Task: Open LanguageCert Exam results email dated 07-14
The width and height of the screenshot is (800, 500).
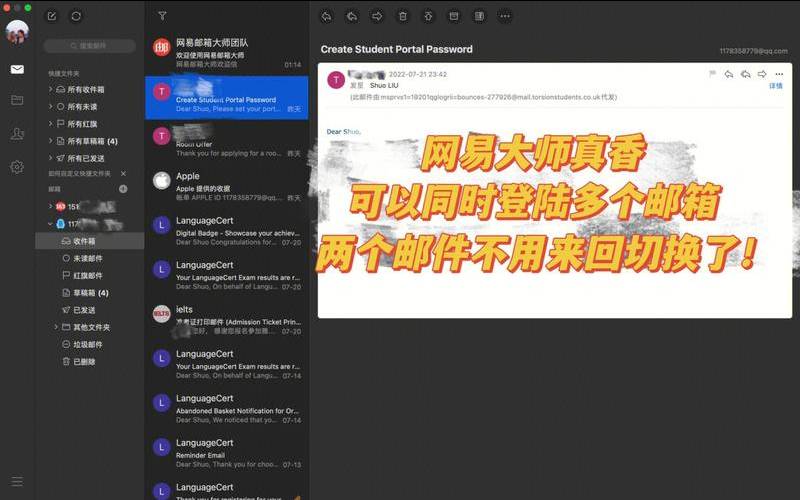Action: [x=227, y=364]
